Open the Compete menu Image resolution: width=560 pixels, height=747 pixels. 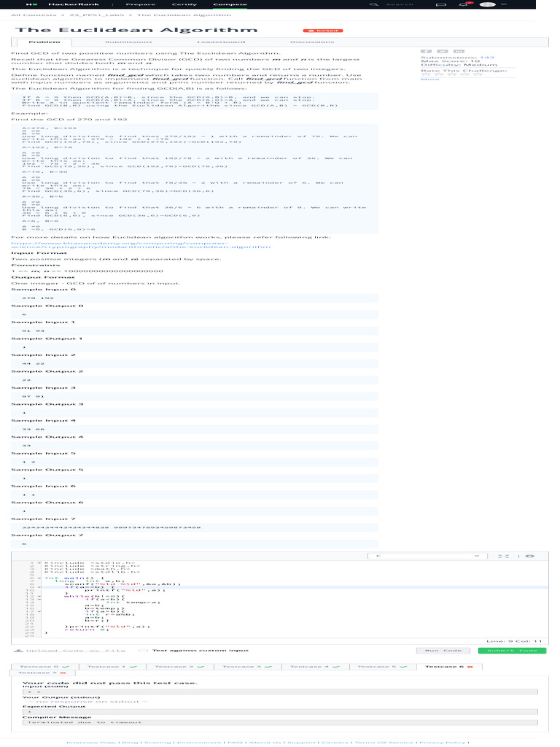pyautogui.click(x=230, y=4)
